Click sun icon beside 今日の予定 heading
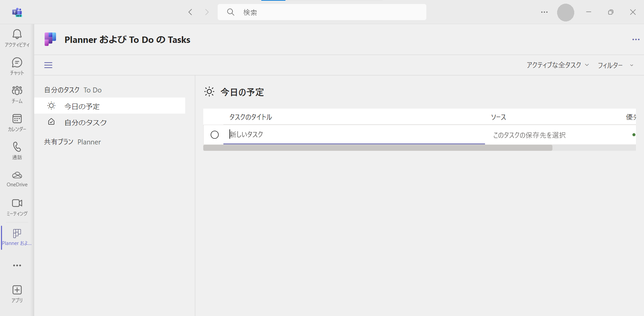The height and width of the screenshot is (316, 644). [209, 92]
